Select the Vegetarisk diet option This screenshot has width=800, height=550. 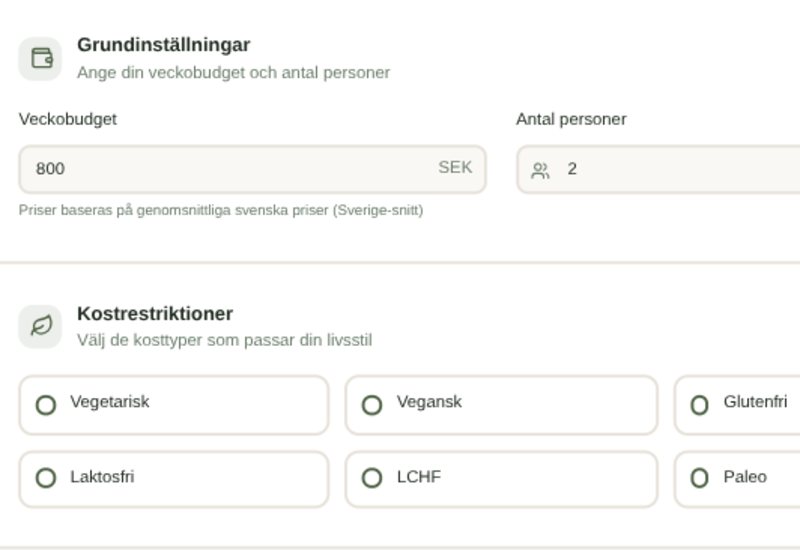pyautogui.click(x=174, y=405)
